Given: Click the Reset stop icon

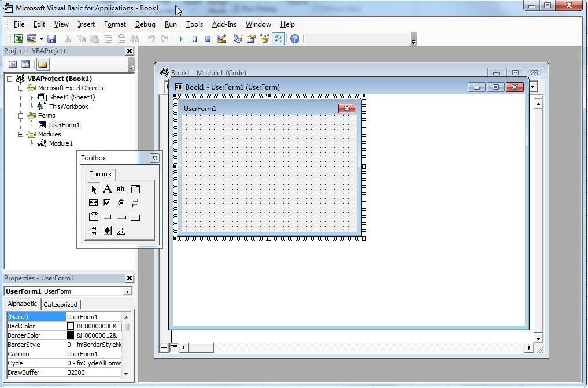Looking at the screenshot, I should pyautogui.click(x=208, y=39).
